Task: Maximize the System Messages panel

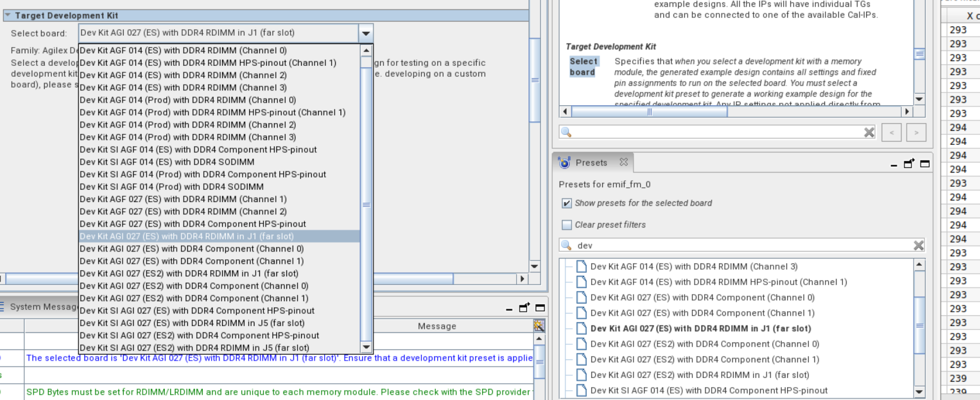Action: [540, 308]
